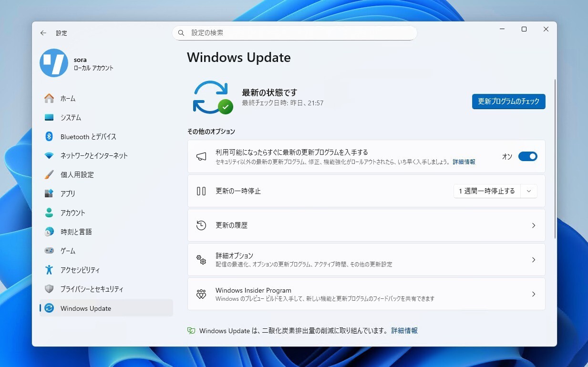588x367 pixels.
Task: Open the pause duration dropdown arrow
Action: click(x=529, y=191)
